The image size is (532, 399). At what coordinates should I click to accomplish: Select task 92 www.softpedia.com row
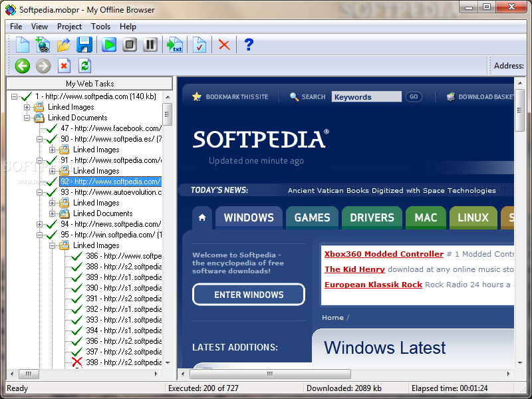pyautogui.click(x=110, y=182)
